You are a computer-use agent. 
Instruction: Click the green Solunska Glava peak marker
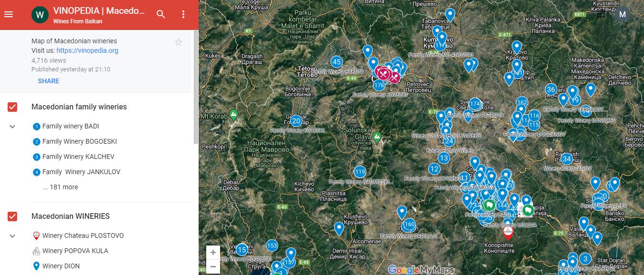(x=377, y=138)
